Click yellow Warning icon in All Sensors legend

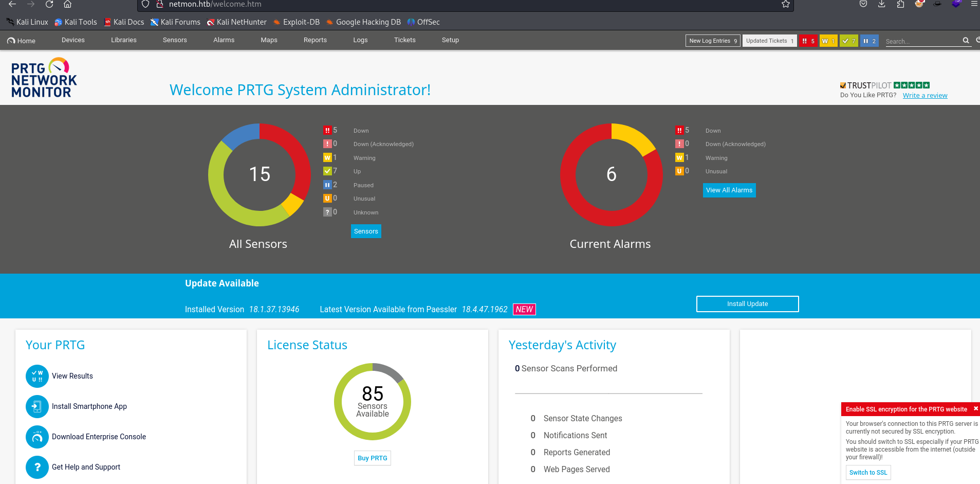click(x=327, y=157)
